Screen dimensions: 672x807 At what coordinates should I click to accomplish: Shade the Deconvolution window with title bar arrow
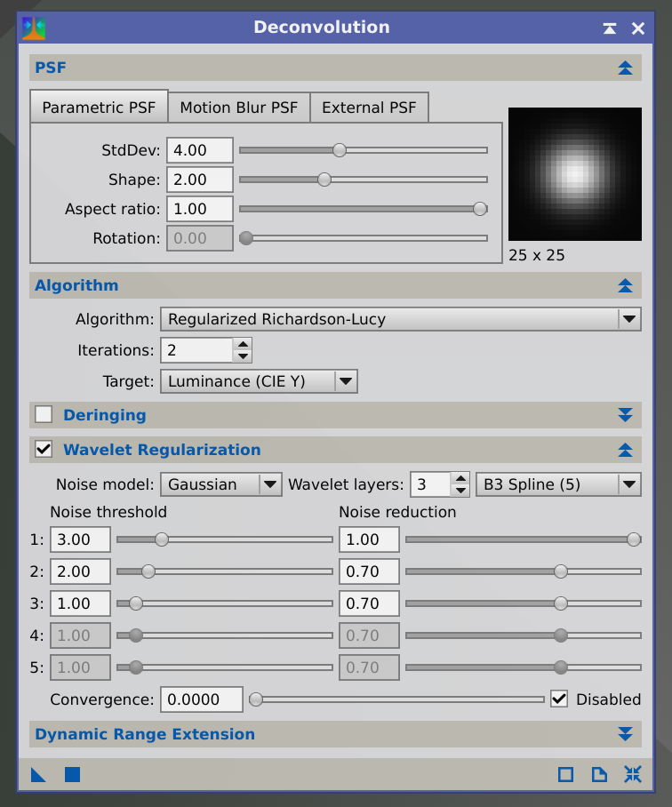tap(610, 28)
